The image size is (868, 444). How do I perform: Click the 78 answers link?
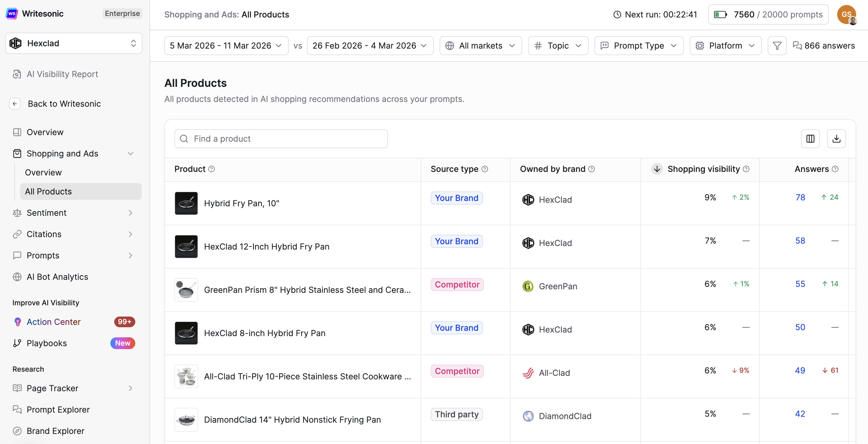tap(800, 197)
